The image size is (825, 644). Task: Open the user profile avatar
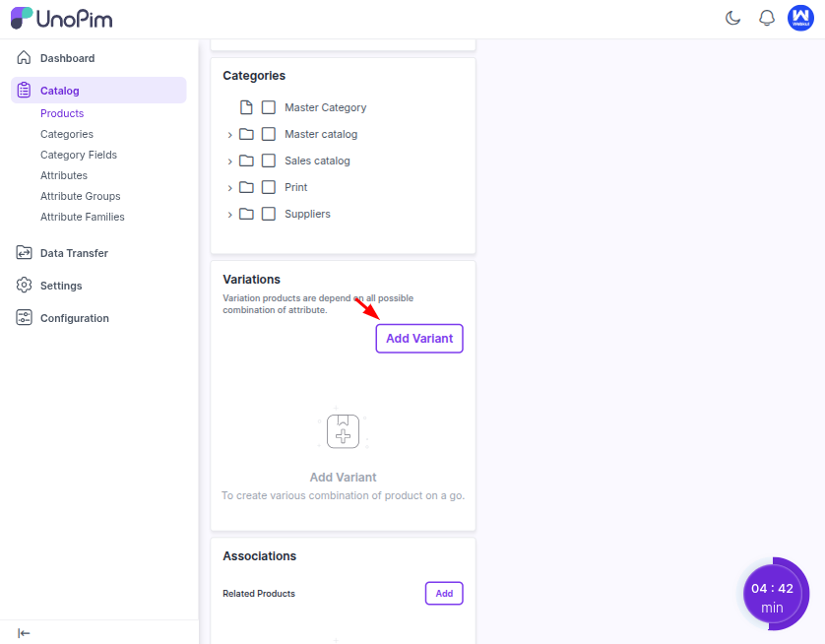800,18
